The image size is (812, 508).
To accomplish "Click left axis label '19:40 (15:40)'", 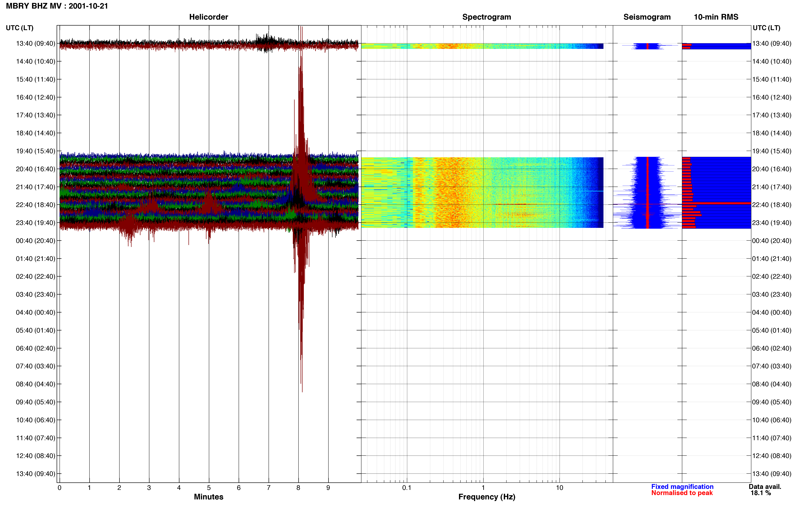I will click(36, 151).
